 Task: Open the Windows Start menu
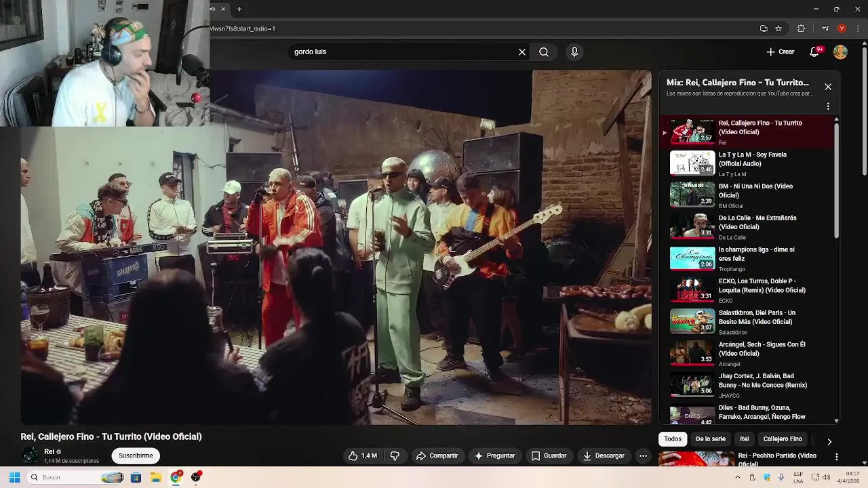pyautogui.click(x=14, y=477)
